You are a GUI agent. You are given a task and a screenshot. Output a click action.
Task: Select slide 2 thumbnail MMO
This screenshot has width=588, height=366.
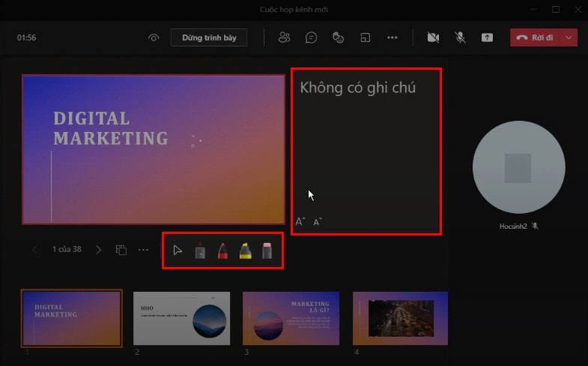(x=181, y=318)
